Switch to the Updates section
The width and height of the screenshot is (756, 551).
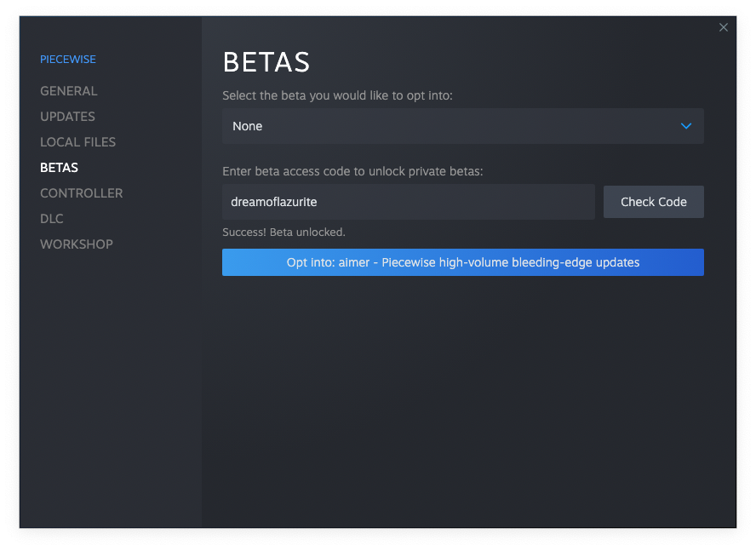click(x=67, y=117)
